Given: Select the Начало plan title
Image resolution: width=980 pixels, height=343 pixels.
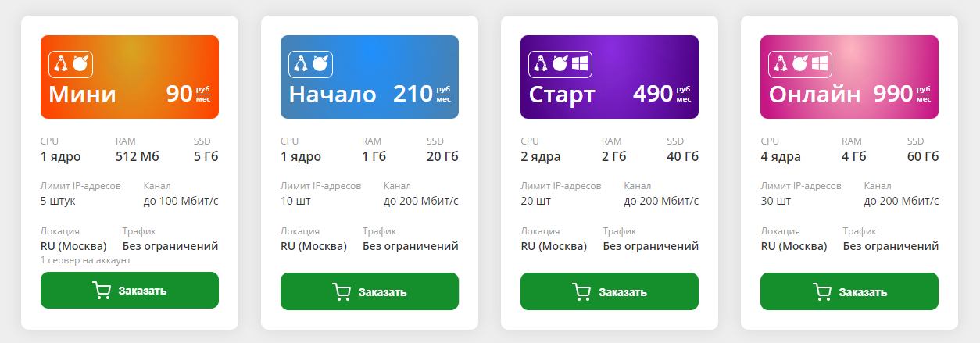Looking at the screenshot, I should coord(332,95).
